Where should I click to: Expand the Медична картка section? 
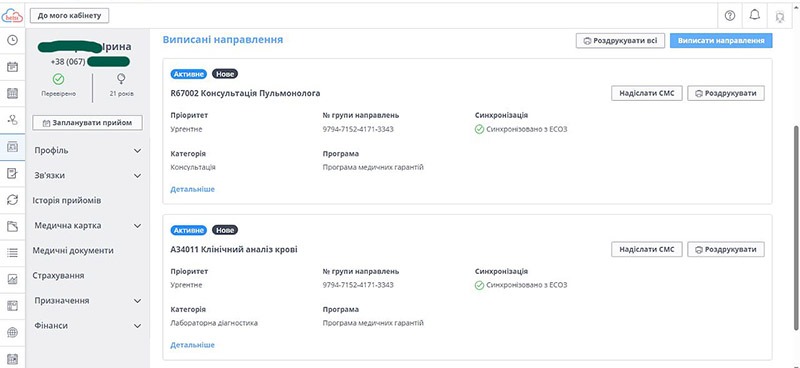click(x=87, y=226)
